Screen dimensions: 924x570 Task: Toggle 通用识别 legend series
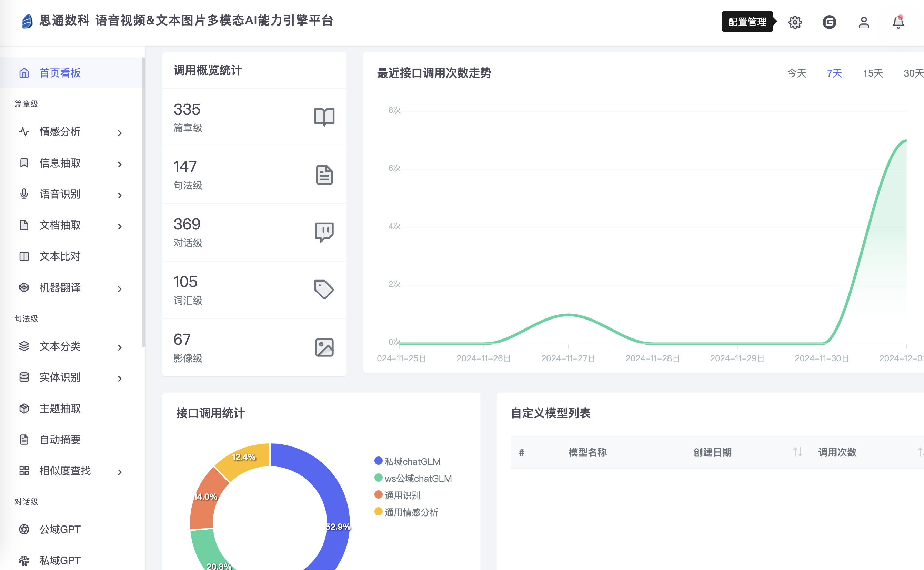coord(402,495)
